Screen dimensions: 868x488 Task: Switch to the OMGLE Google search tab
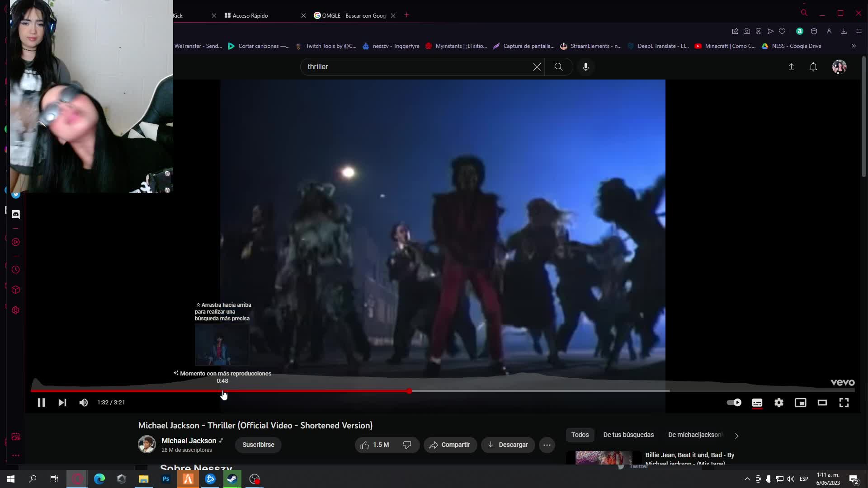353,15
